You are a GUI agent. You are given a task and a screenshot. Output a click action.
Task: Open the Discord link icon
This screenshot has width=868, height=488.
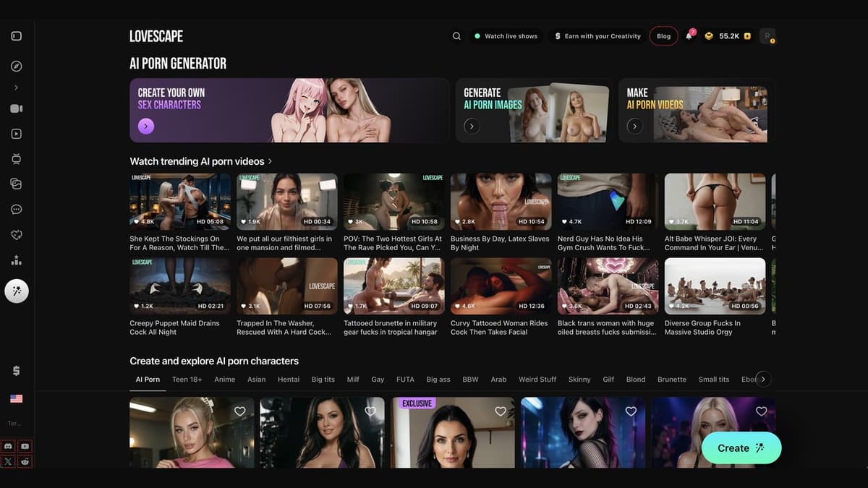click(8, 447)
